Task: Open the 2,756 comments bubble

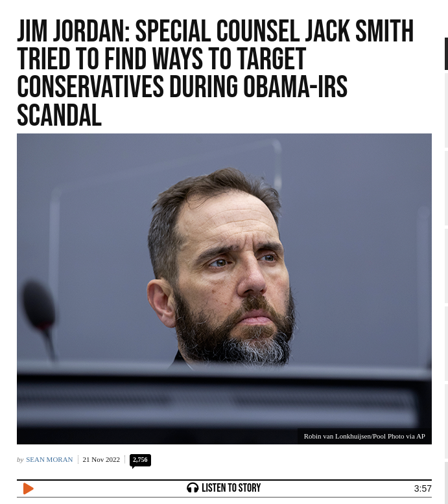Action: point(140,460)
